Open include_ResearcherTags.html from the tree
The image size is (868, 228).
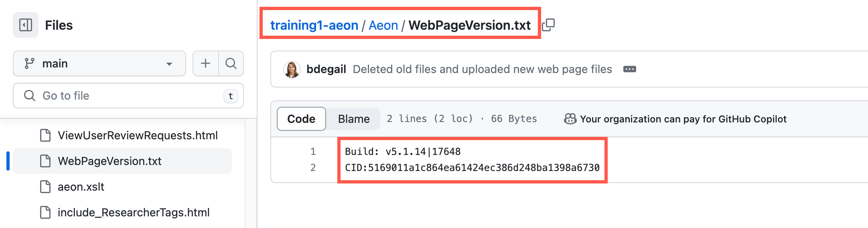pos(134,213)
